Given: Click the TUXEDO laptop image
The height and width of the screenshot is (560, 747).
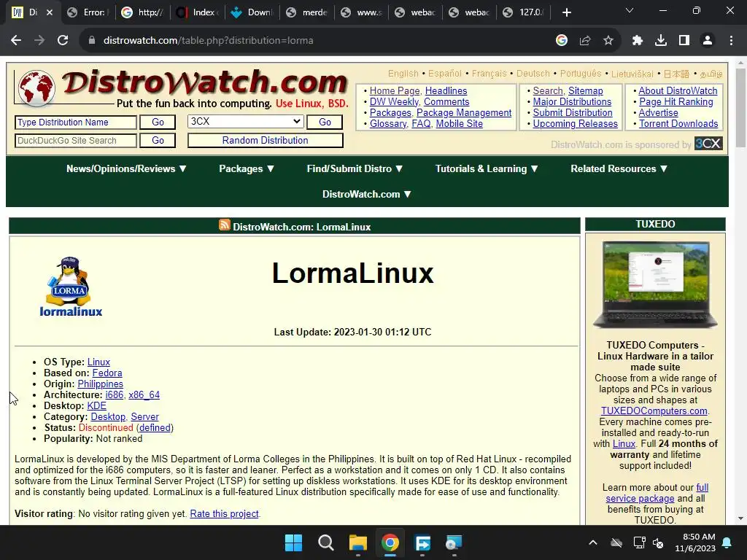Looking at the screenshot, I should coord(656,285).
